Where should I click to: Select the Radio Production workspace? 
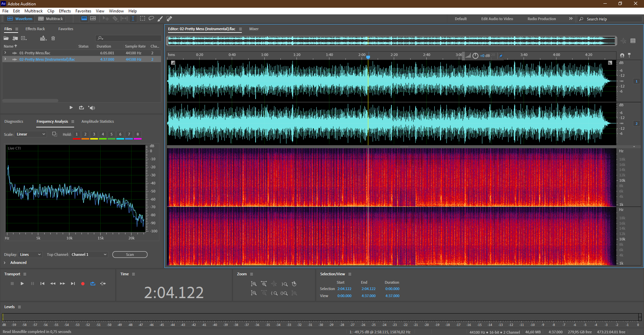(542, 19)
